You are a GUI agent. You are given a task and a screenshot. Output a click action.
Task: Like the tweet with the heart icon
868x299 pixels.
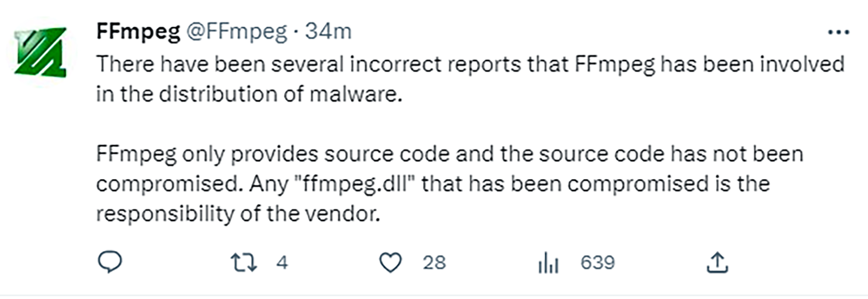pos(391,262)
